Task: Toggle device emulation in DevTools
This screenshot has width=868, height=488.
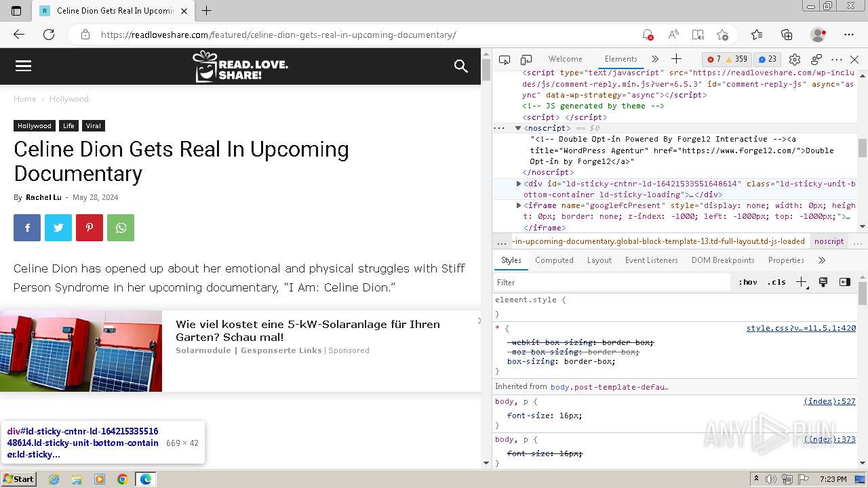Action: [x=526, y=60]
